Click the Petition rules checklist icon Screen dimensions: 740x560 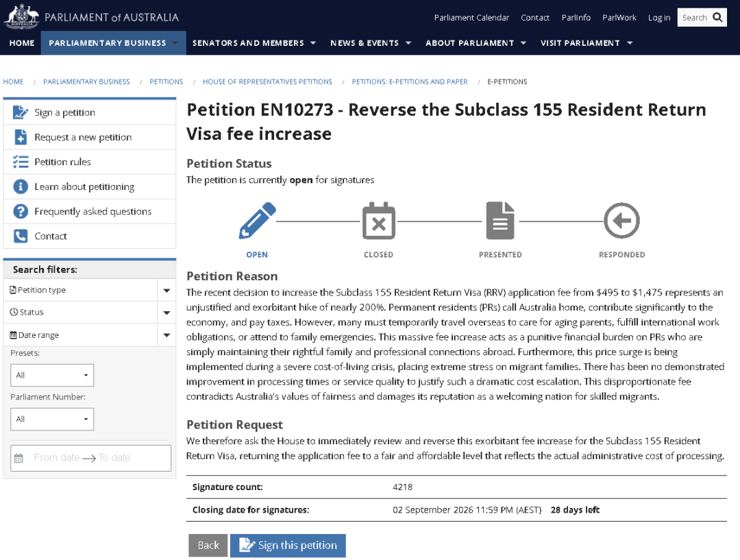click(21, 162)
